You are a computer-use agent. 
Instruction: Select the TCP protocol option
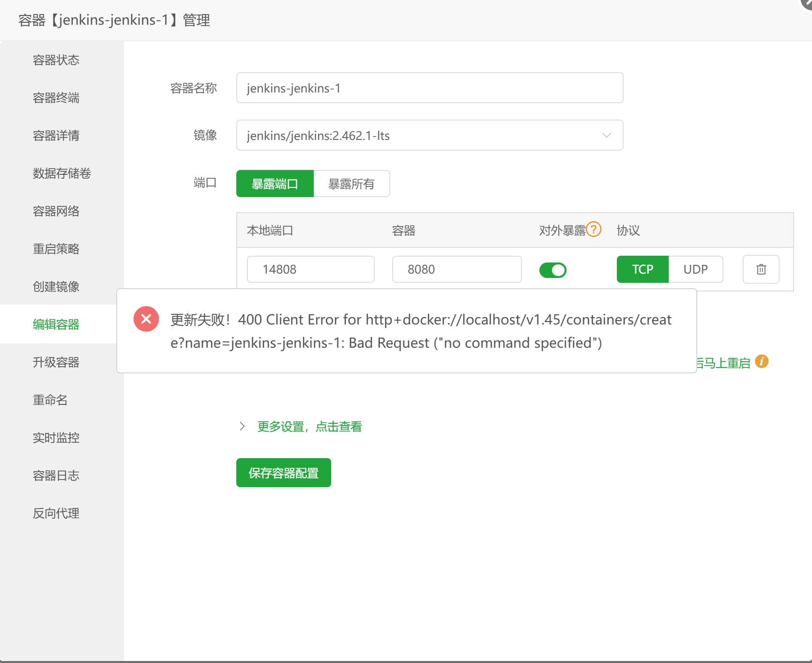[643, 269]
